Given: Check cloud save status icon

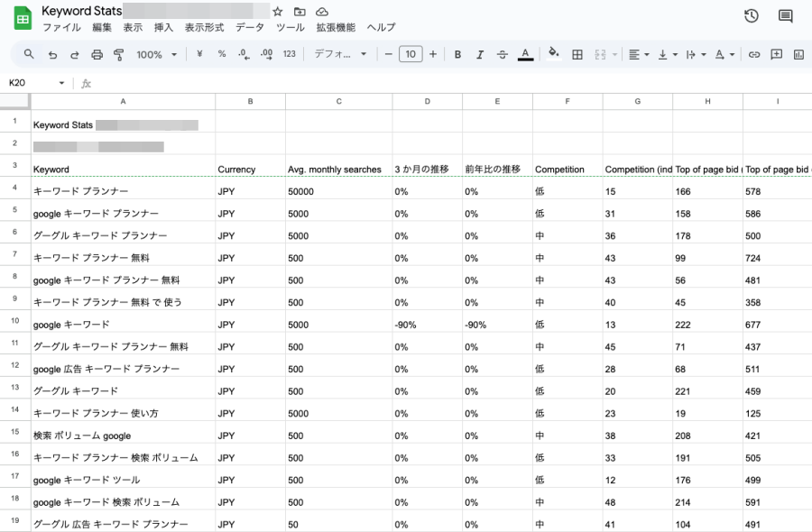Looking at the screenshot, I should coord(321,12).
